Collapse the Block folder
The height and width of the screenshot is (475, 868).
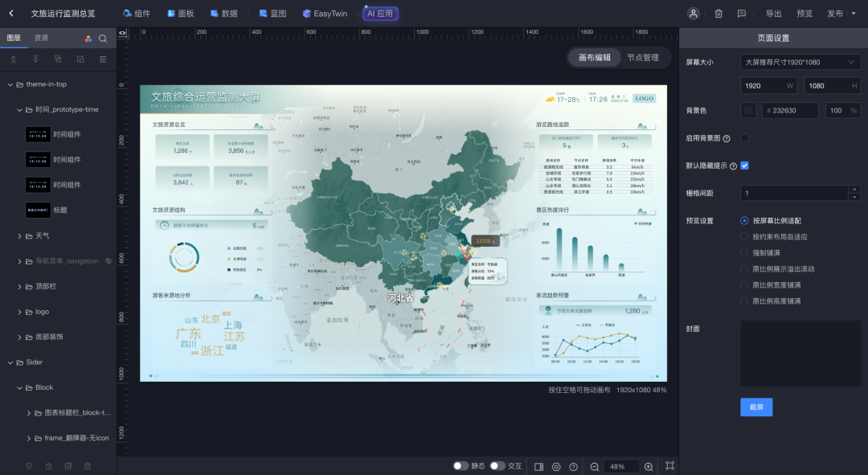[x=19, y=387]
